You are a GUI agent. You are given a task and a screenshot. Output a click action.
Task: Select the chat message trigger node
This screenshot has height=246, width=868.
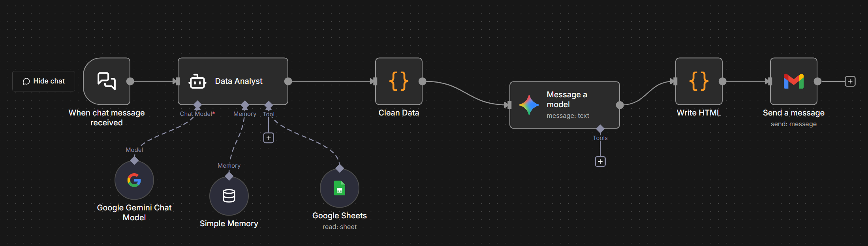coord(107,81)
